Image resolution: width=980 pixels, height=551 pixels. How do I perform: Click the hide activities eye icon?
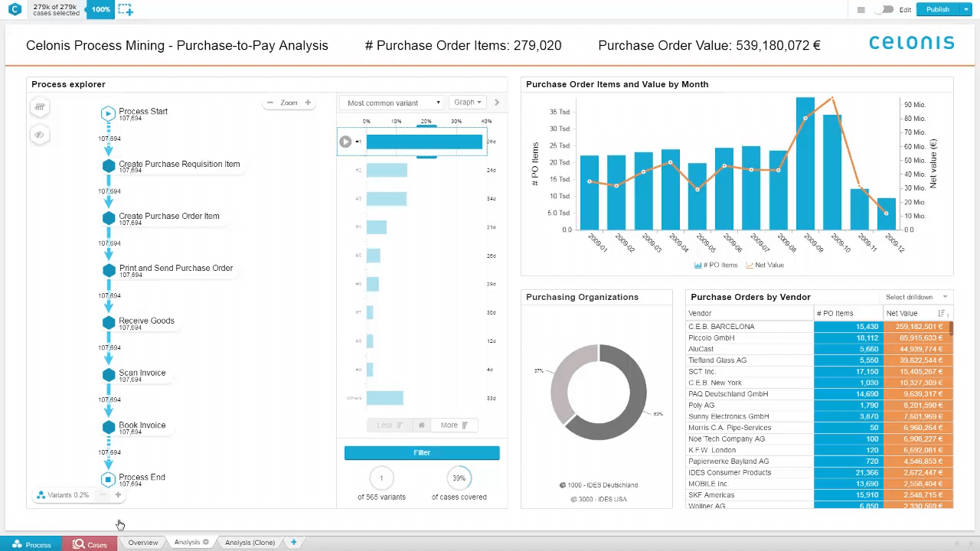[40, 135]
